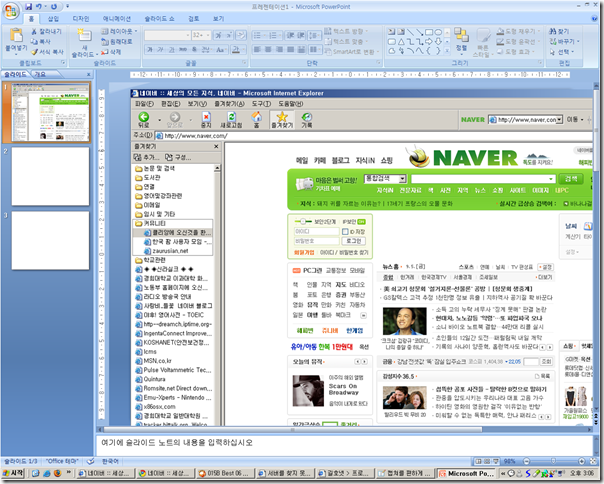
Task: Open the font name combo box
Action: click(168, 35)
